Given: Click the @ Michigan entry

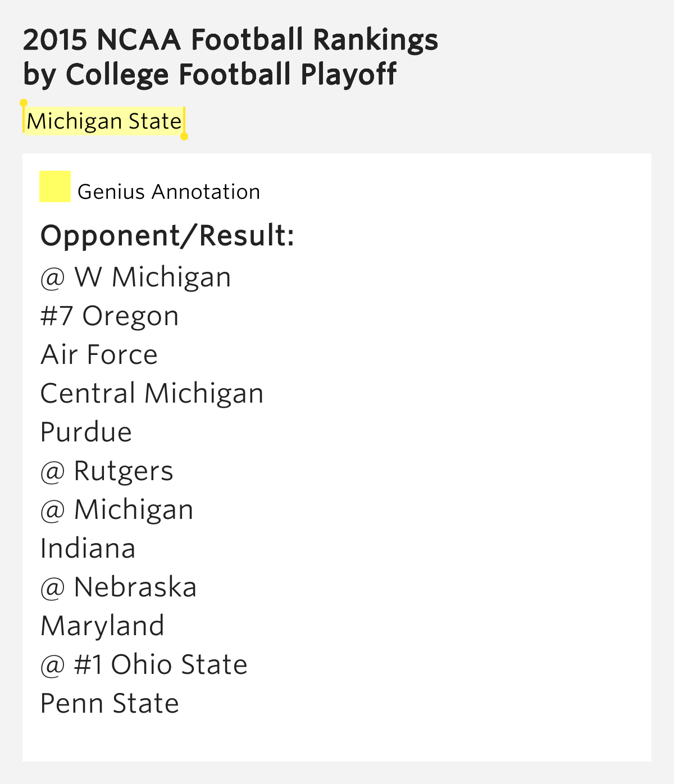Looking at the screenshot, I should 117,510.
